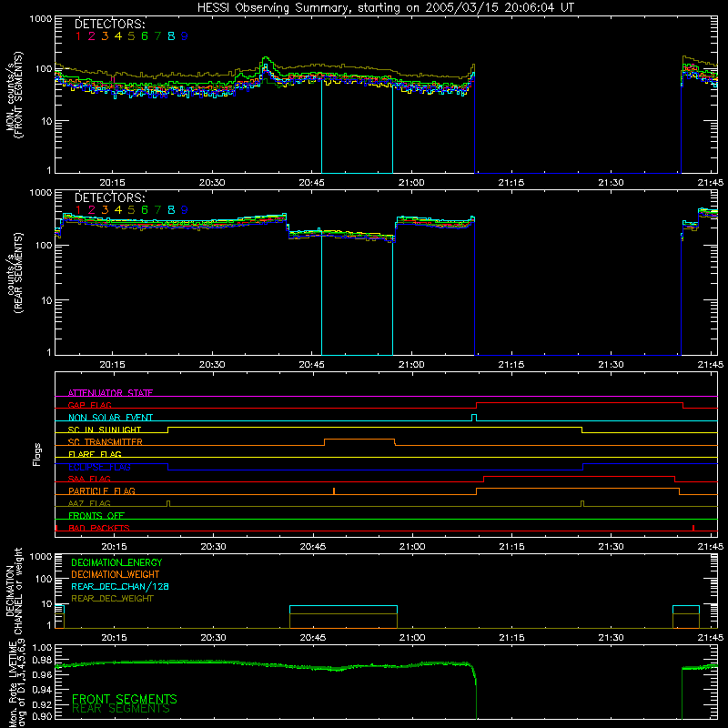Viewport: 728px width, 728px height.
Task: Click the 0.94 tick on the livetime axis
Action: 42,688
